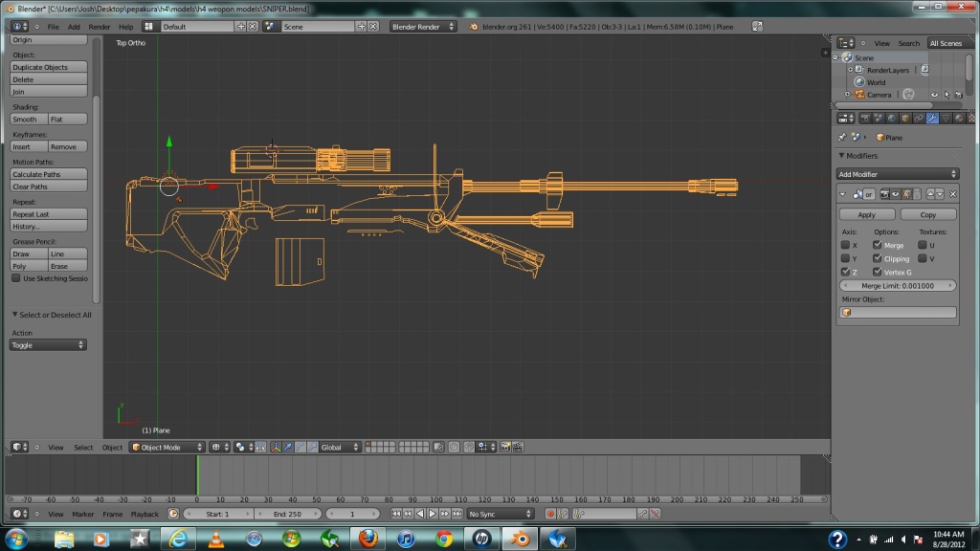
Task: Open the Render menu
Action: pyautogui.click(x=99, y=27)
